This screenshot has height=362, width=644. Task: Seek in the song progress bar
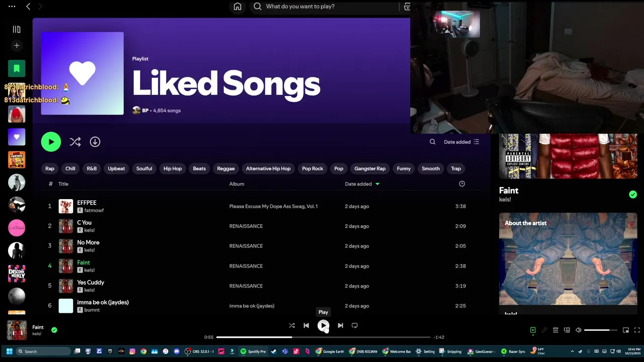323,337
